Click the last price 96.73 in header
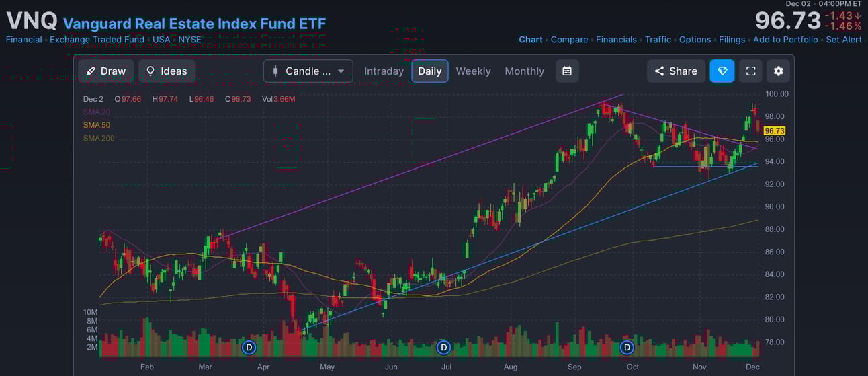This screenshot has width=868, height=376. pos(788,20)
